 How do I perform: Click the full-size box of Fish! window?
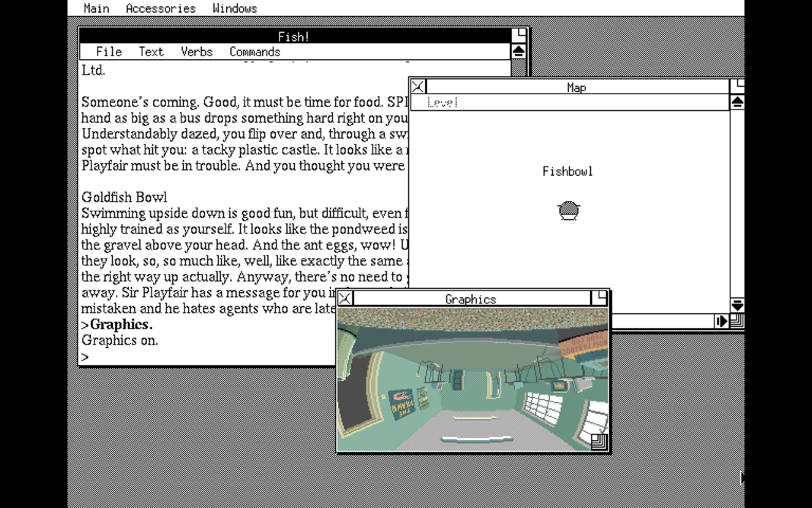[x=518, y=35]
